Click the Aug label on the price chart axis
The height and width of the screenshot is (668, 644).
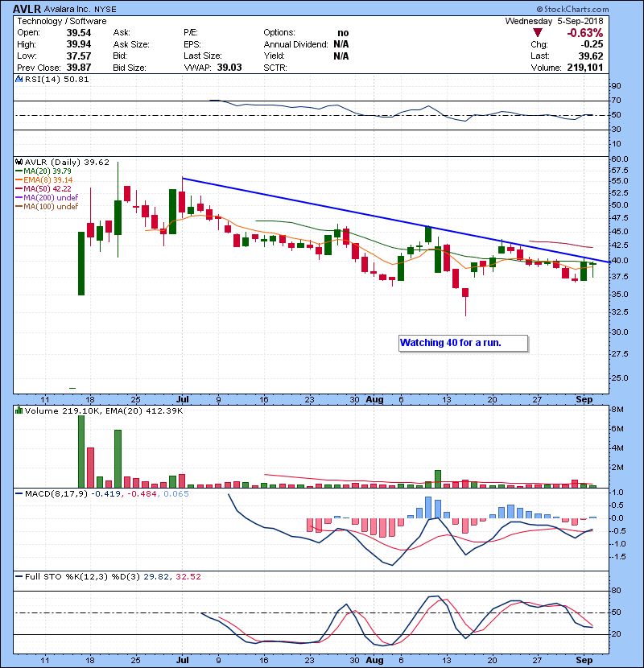374,400
